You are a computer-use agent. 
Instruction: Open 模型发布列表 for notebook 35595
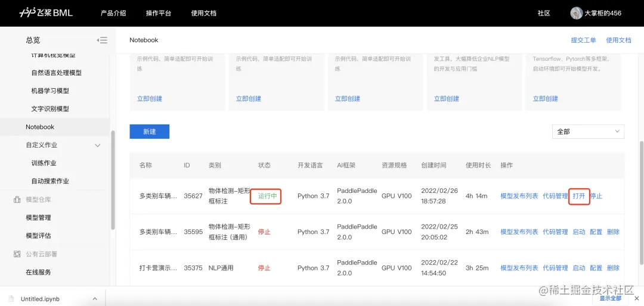[519, 232]
